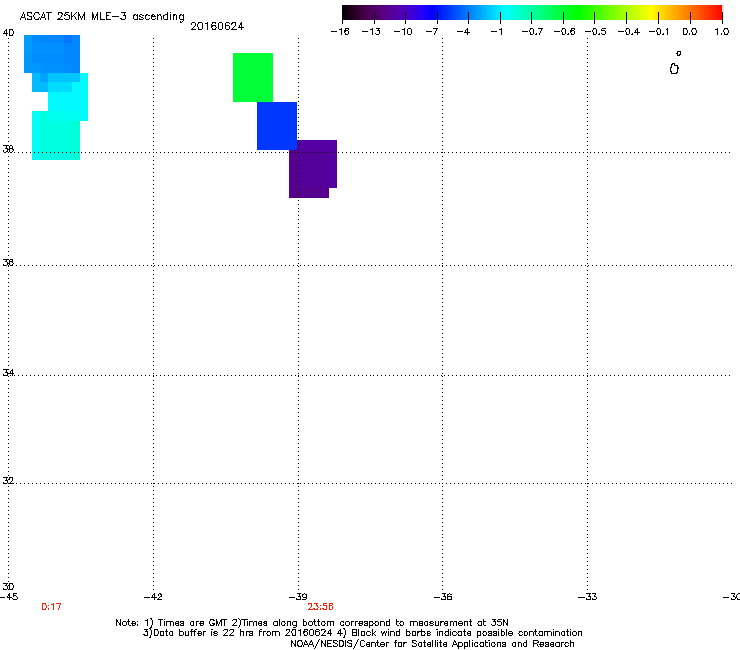Click the colorbar label 1.0
740x650 pixels.
722,32
